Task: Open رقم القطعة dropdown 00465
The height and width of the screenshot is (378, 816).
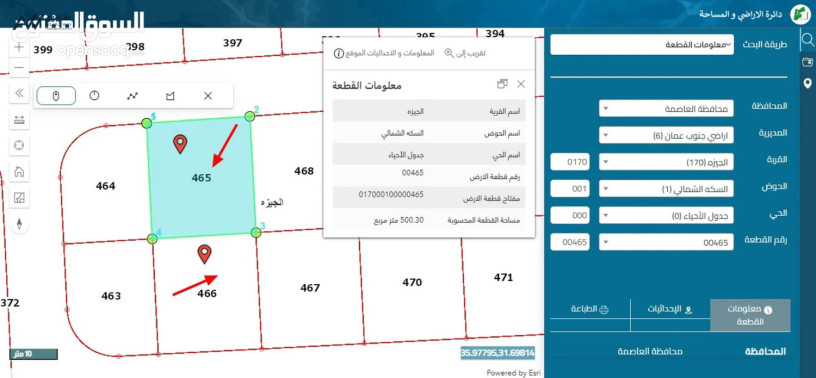Action: (x=667, y=242)
